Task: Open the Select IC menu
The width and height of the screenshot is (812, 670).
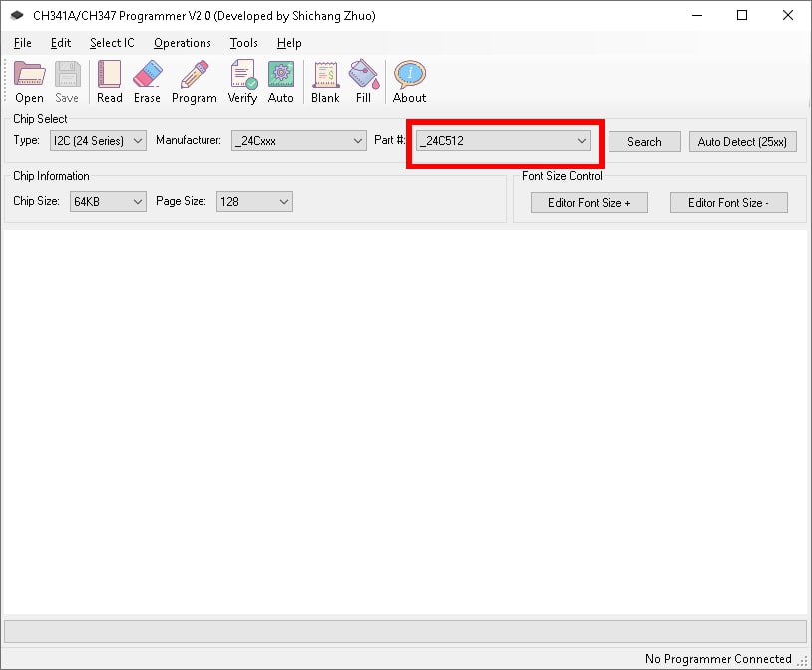Action: 112,43
